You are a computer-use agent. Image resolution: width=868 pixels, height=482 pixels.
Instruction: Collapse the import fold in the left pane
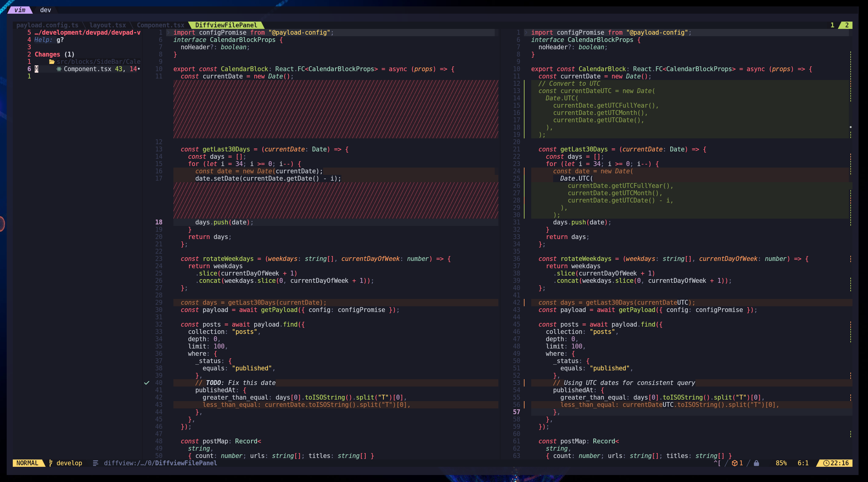(168, 33)
